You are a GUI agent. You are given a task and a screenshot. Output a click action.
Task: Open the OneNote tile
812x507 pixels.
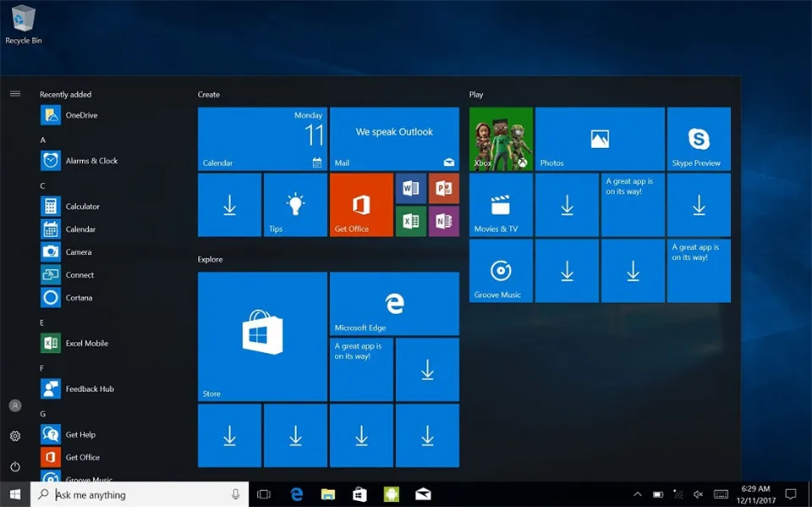coord(444,222)
